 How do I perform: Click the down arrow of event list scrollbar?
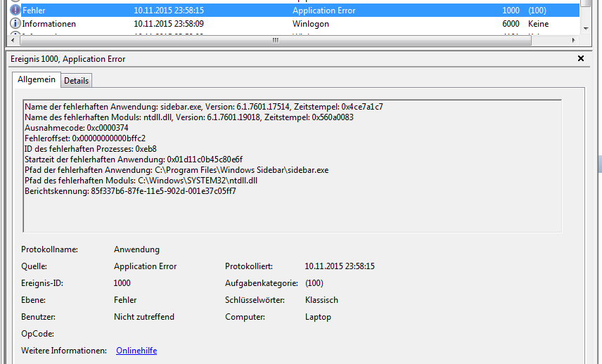[x=586, y=28]
